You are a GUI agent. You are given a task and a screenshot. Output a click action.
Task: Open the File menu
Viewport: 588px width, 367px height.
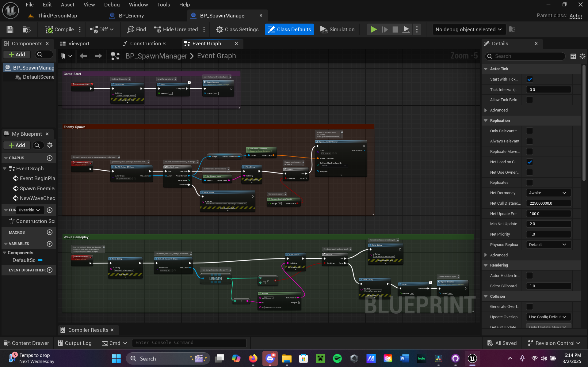30,5
